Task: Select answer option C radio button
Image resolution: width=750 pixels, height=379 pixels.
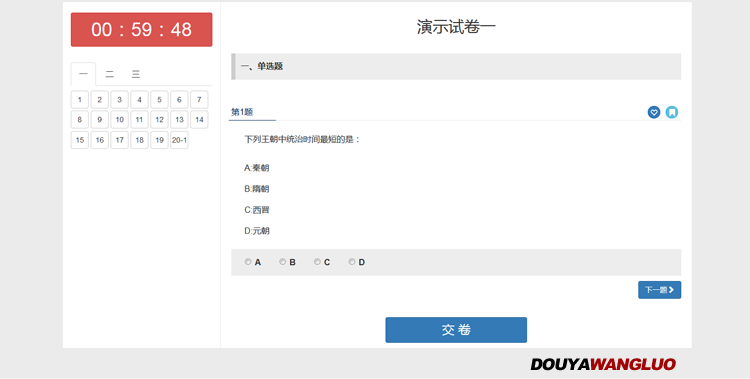Action: point(317,262)
